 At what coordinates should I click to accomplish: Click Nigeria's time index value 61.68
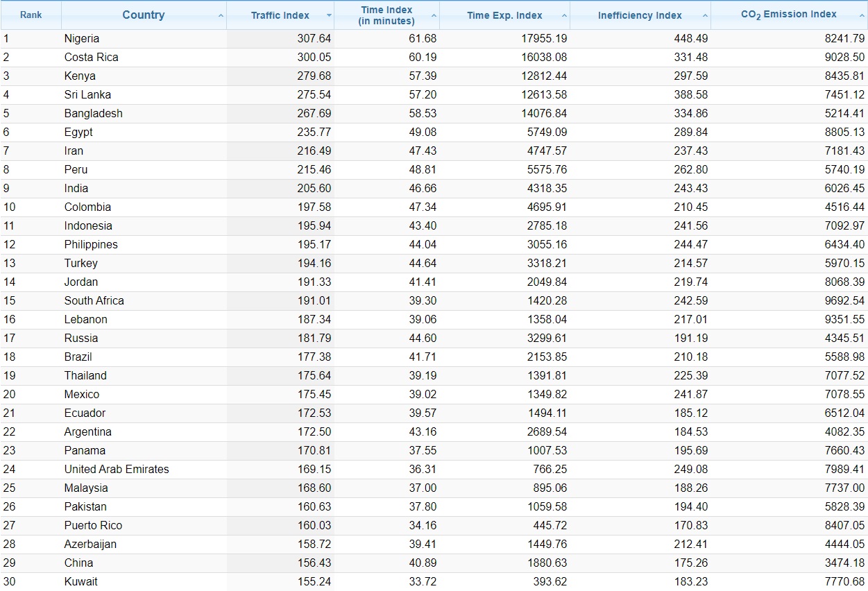click(423, 39)
